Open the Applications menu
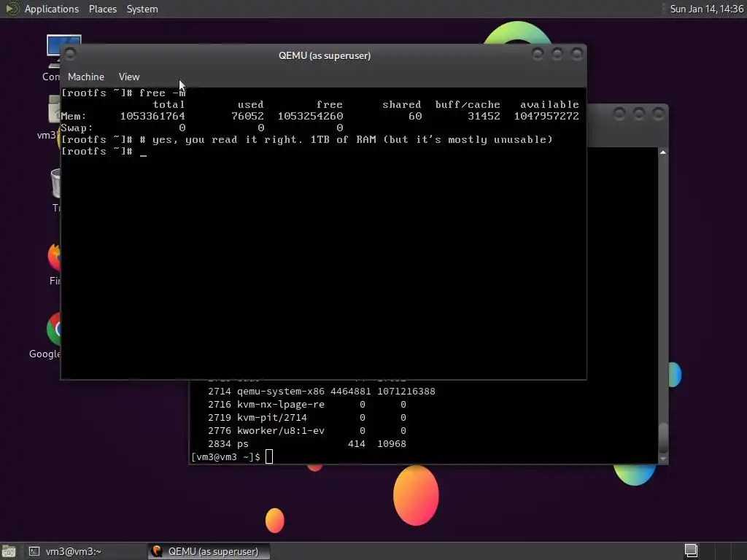The image size is (747, 560). click(52, 9)
